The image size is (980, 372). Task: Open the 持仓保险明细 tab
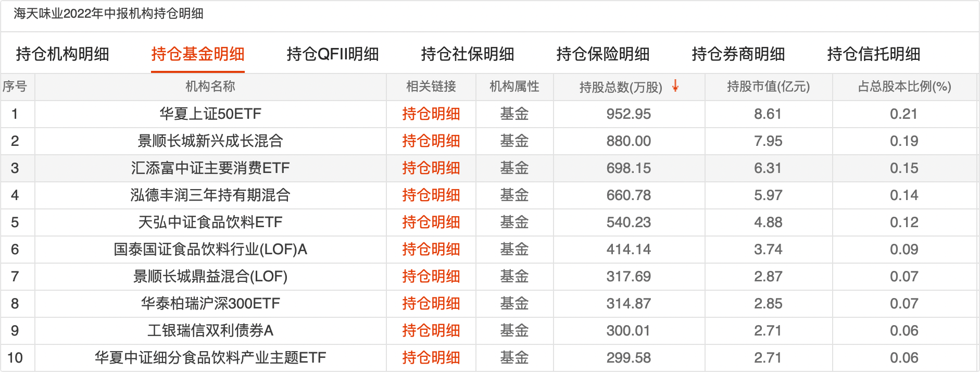coord(603,54)
